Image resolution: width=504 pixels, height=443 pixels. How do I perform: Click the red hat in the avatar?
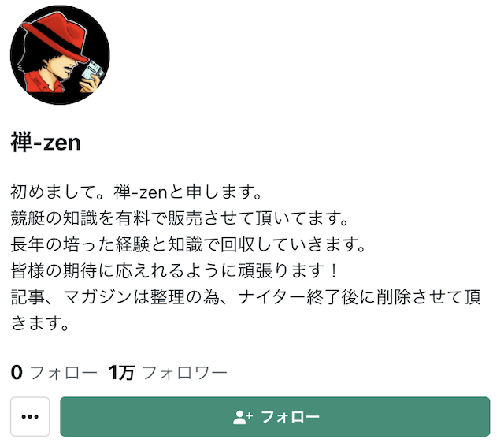[55, 35]
